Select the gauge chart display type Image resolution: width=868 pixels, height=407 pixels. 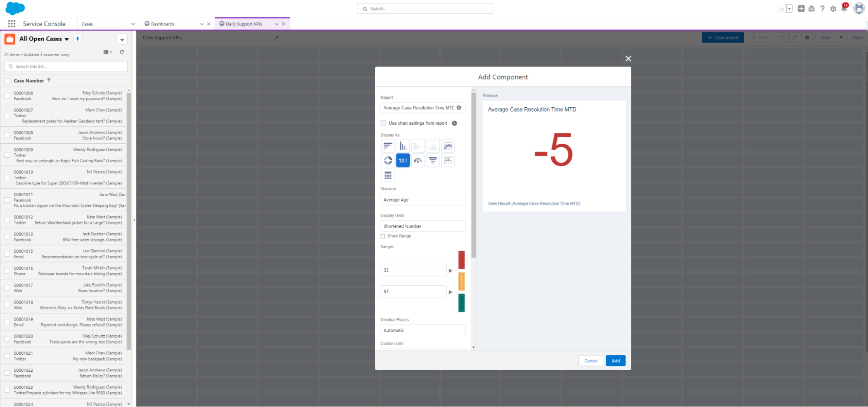[x=418, y=160]
